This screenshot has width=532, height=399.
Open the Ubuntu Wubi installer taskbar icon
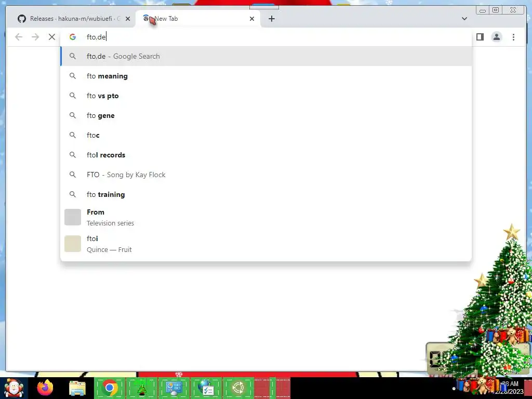click(x=238, y=388)
